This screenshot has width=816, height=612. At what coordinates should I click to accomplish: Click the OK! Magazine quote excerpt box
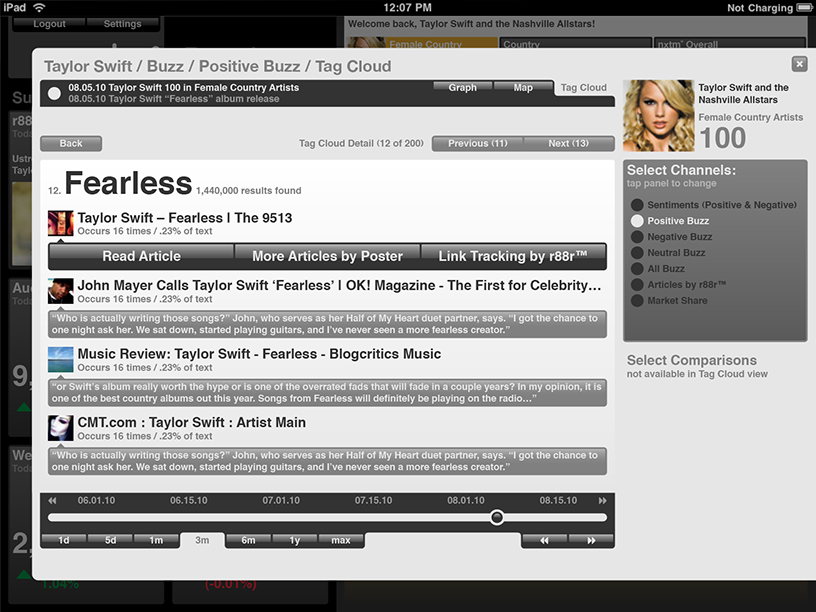click(x=327, y=324)
